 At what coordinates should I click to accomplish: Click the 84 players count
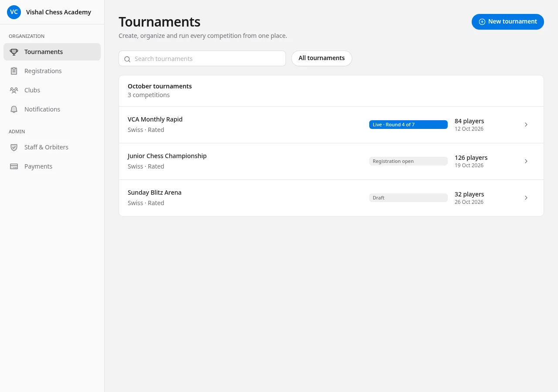coord(470,121)
